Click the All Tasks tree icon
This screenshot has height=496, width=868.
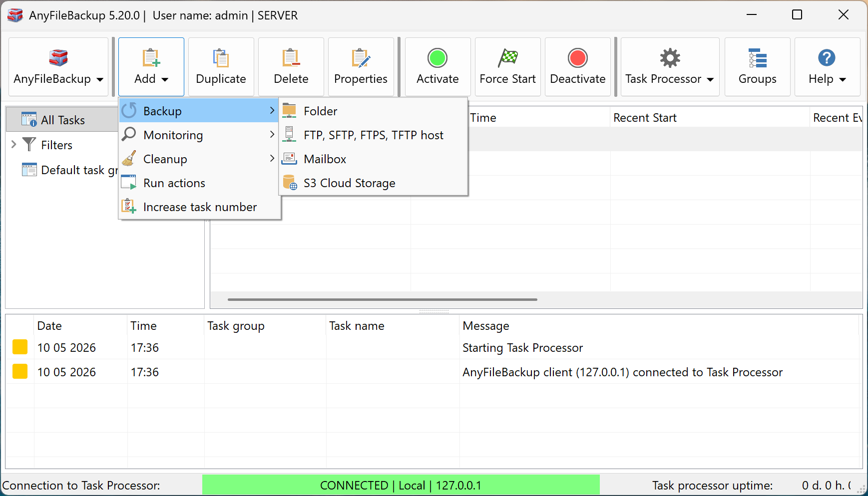point(29,119)
